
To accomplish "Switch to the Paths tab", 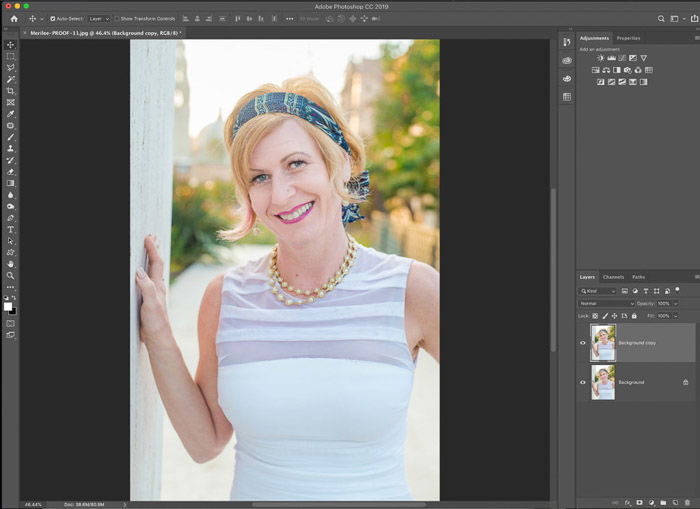I will click(638, 277).
